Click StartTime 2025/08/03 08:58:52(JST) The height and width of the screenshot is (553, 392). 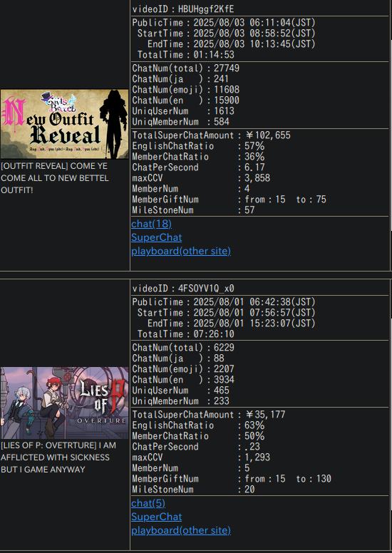pyautogui.click(x=254, y=33)
